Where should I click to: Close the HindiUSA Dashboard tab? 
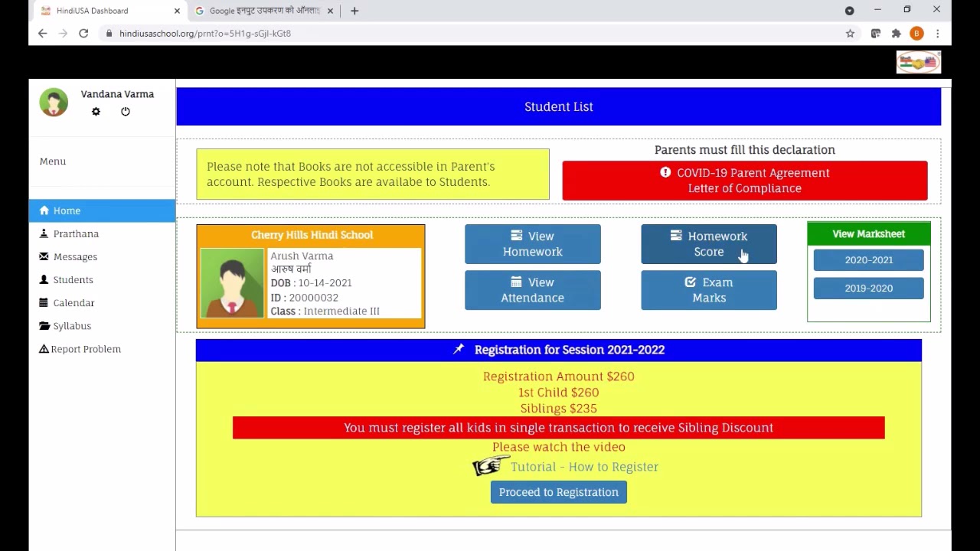tap(177, 11)
